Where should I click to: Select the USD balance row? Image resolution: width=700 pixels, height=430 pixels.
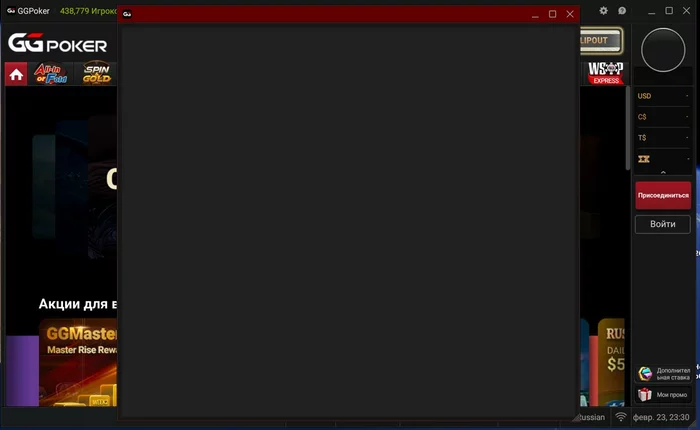tap(663, 96)
